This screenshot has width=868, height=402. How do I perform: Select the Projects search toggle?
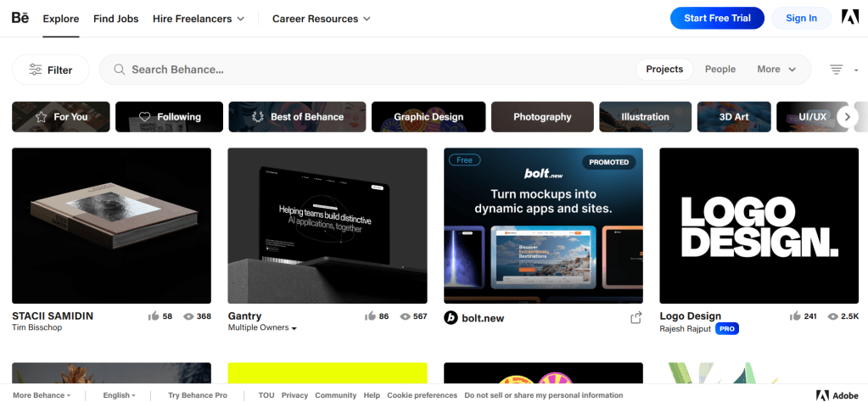tap(664, 70)
